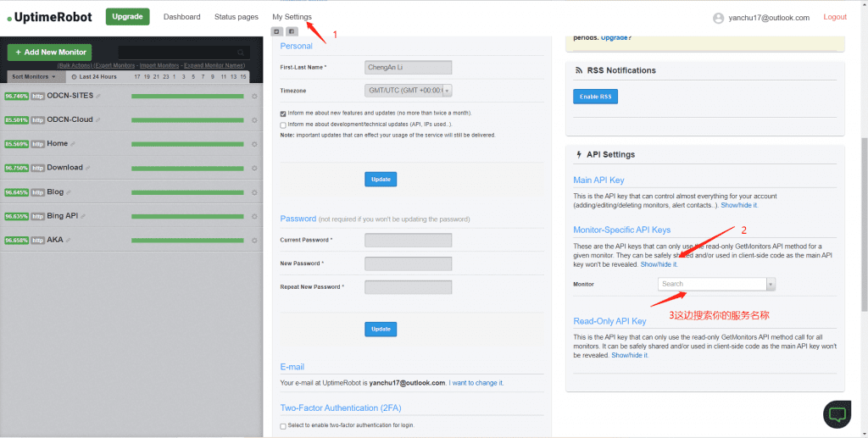Click the Enable RSS button
The height and width of the screenshot is (438, 868).
point(595,97)
